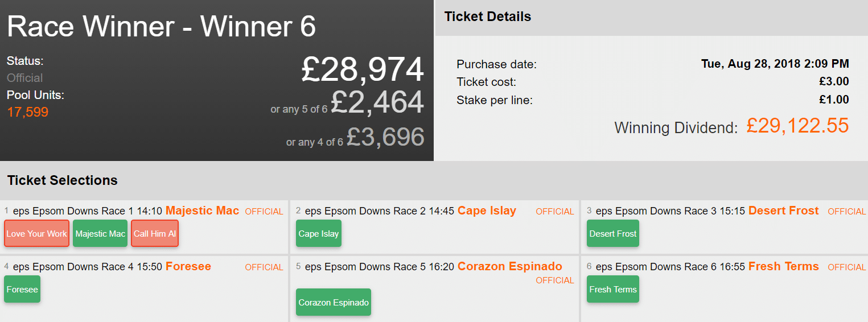Click the Desert Frost selection chip
Screen dimensions: 868x322
point(612,233)
